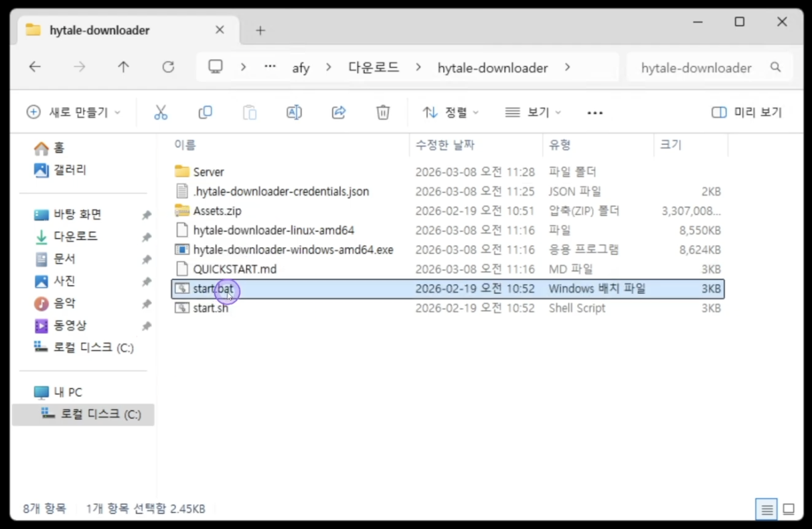
Task: Sort by the 이름 column header
Action: pos(185,145)
